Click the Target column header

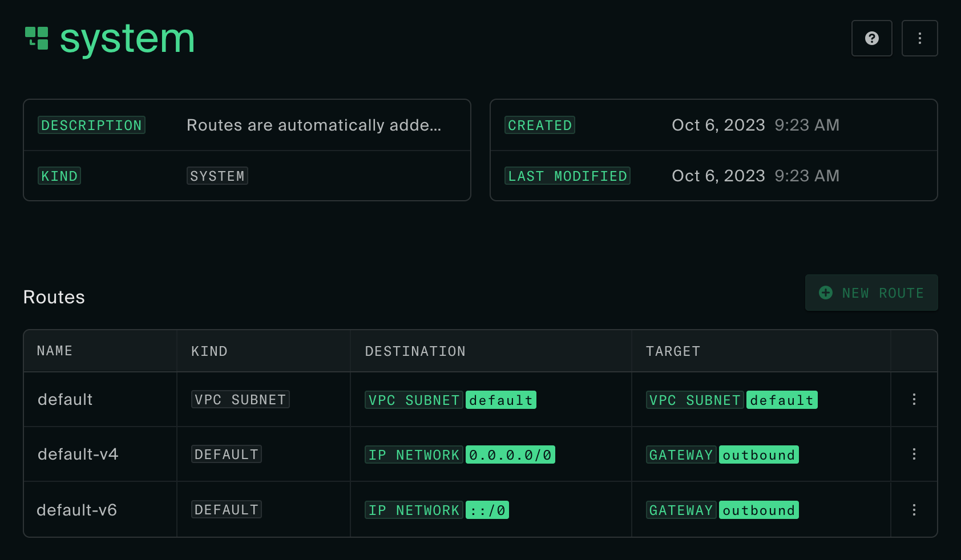673,351
